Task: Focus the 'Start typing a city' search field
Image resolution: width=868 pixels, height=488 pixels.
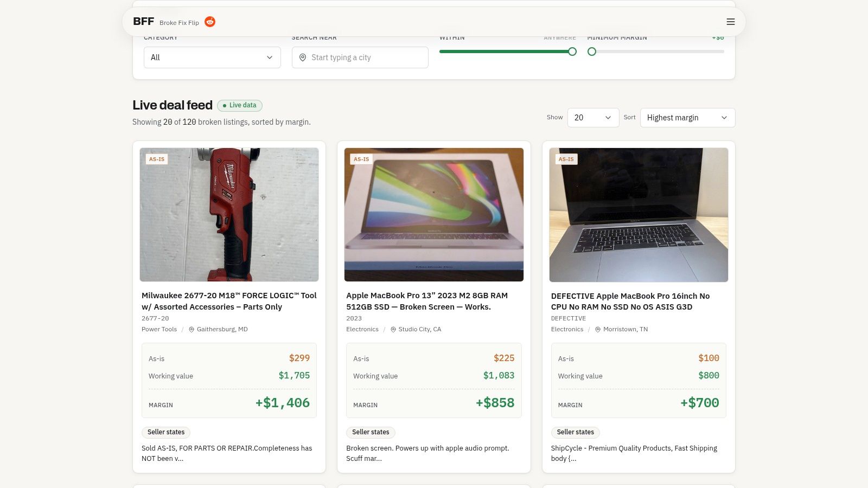Action: point(360,57)
